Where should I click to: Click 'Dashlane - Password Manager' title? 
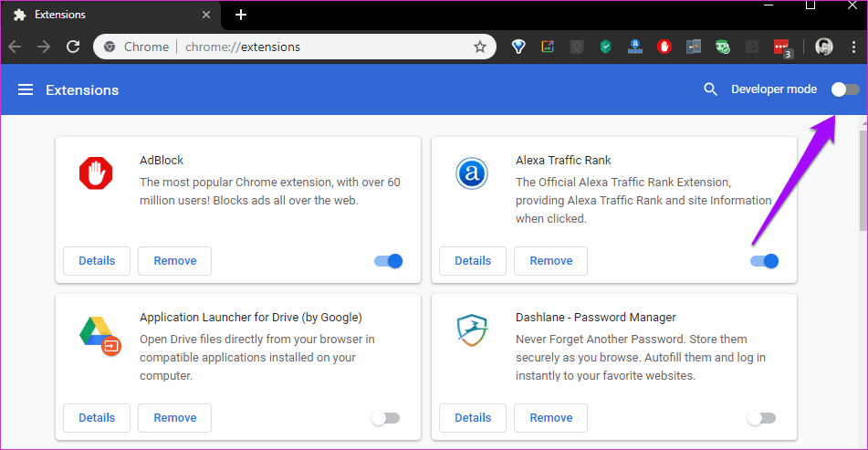[x=596, y=317]
